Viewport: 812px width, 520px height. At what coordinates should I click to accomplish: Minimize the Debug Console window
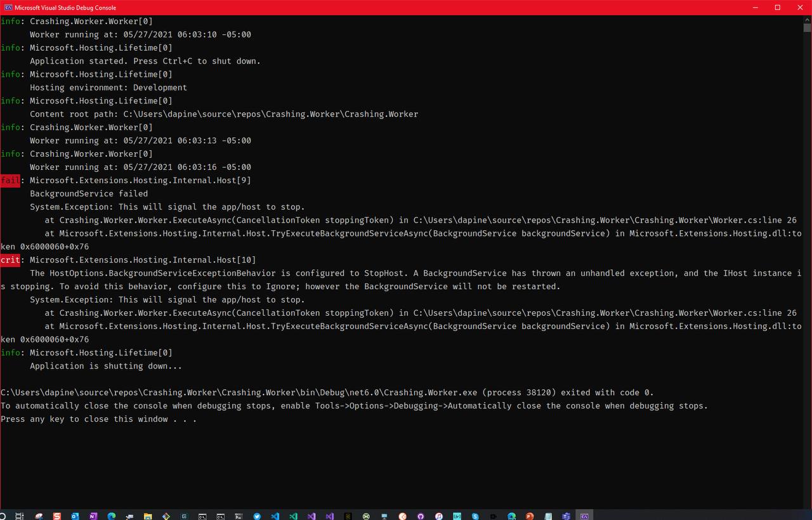point(756,8)
